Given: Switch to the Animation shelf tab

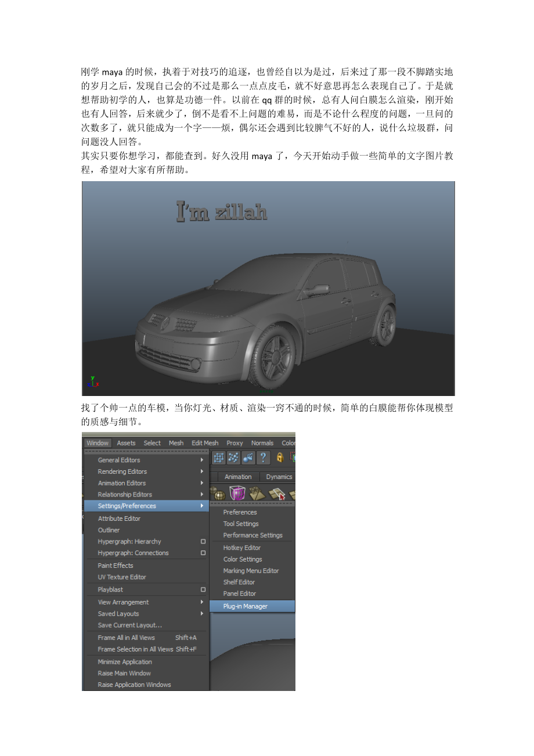Looking at the screenshot, I should click(x=238, y=477).
